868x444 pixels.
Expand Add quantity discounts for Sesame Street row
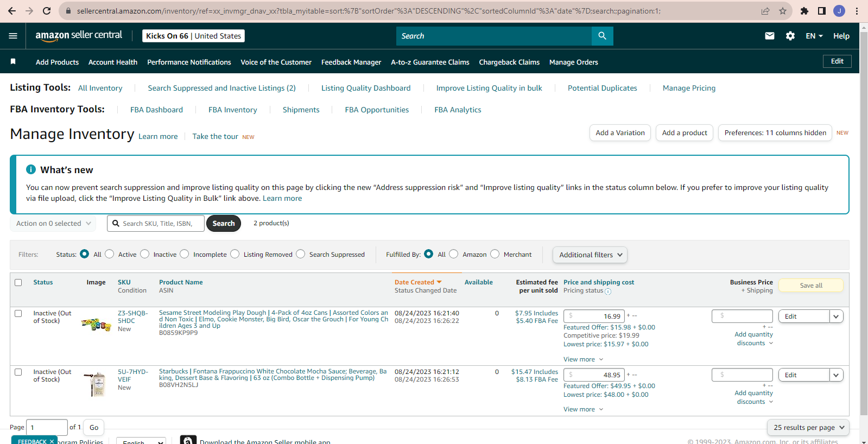[753, 339]
